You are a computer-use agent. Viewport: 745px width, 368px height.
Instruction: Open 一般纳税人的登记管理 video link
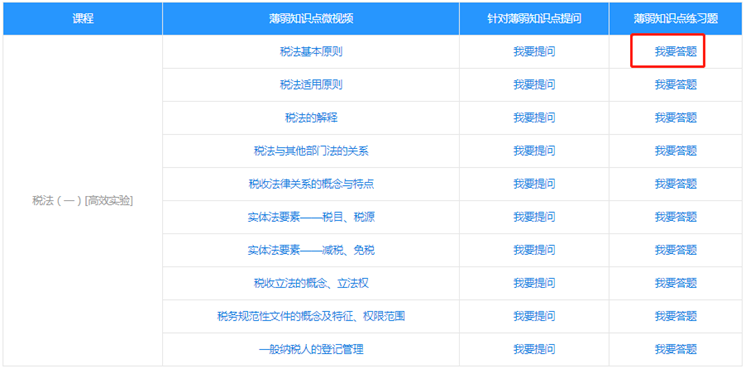point(311,349)
